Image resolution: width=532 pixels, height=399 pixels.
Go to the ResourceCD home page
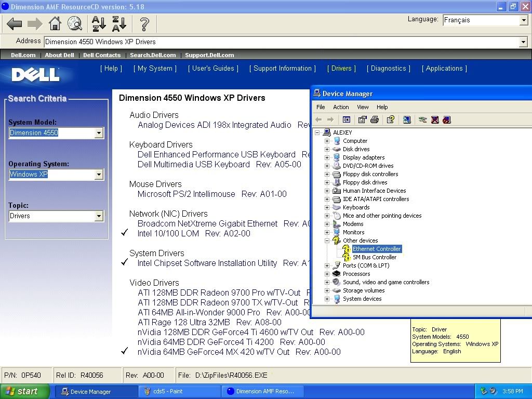pyautogui.click(x=55, y=23)
